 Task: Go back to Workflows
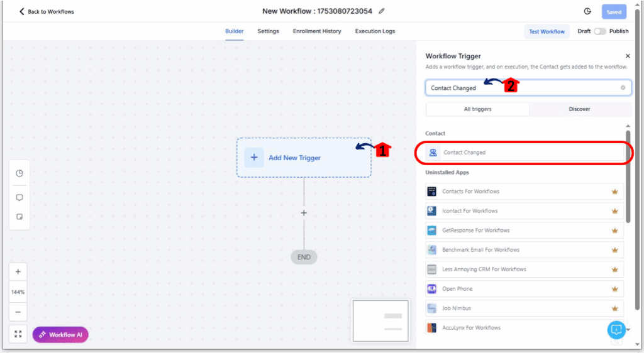click(47, 11)
